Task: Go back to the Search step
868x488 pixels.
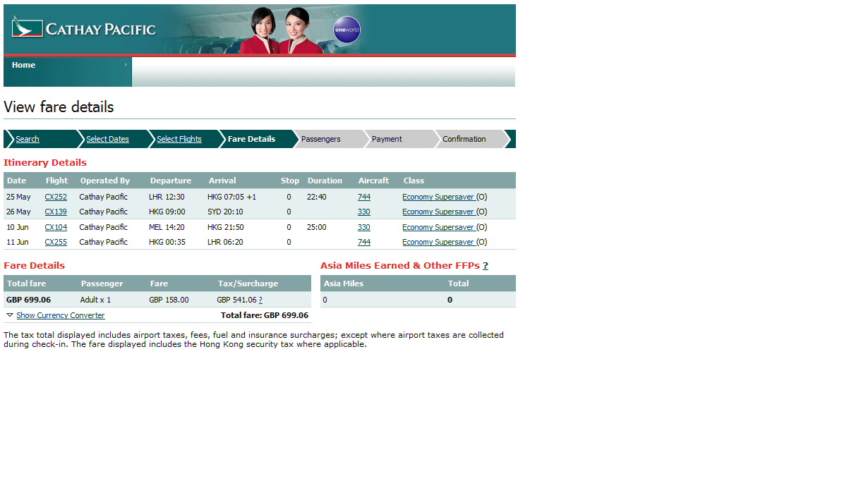Action: 28,139
